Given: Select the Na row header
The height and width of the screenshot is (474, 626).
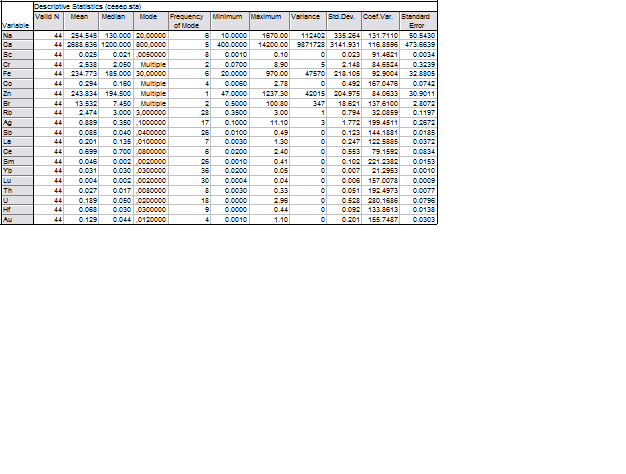Looking at the screenshot, I should click(17, 35).
